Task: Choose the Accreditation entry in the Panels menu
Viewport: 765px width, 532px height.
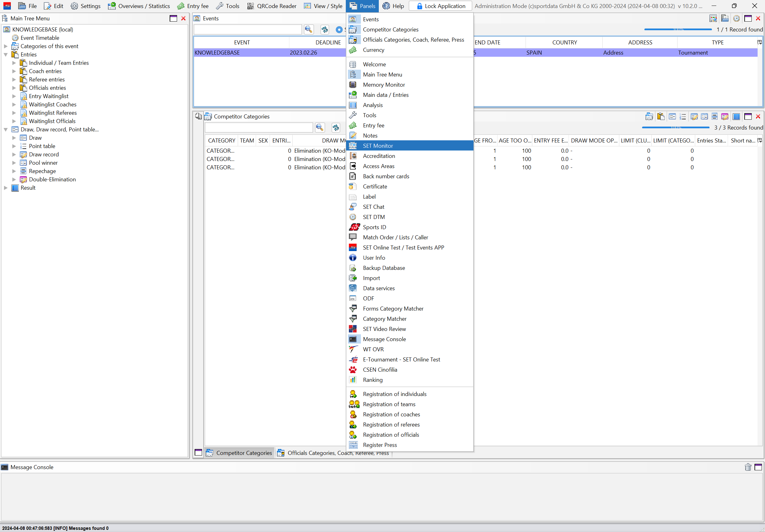Action: click(379, 156)
